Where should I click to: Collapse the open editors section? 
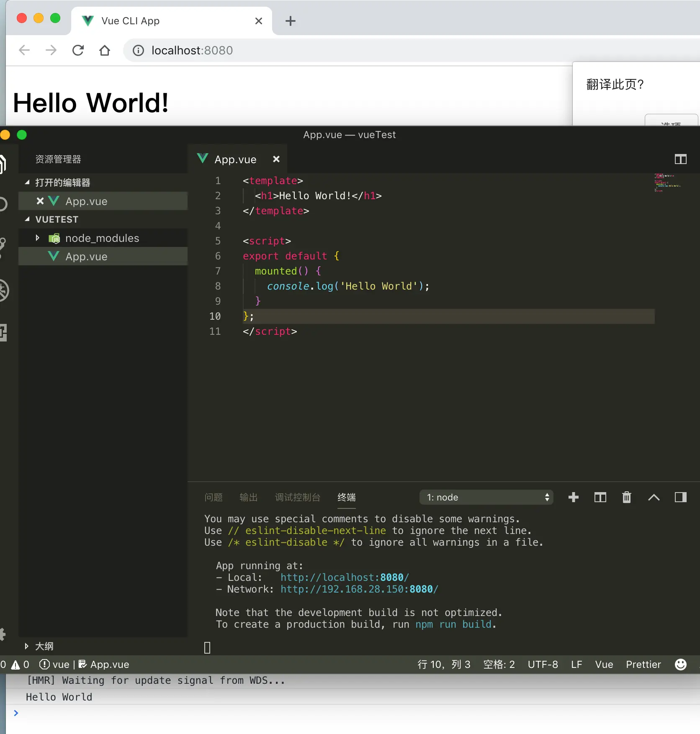tap(27, 182)
